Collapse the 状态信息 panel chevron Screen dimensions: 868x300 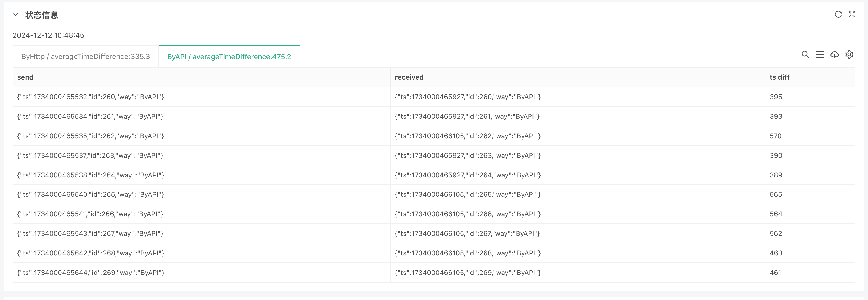tap(16, 15)
